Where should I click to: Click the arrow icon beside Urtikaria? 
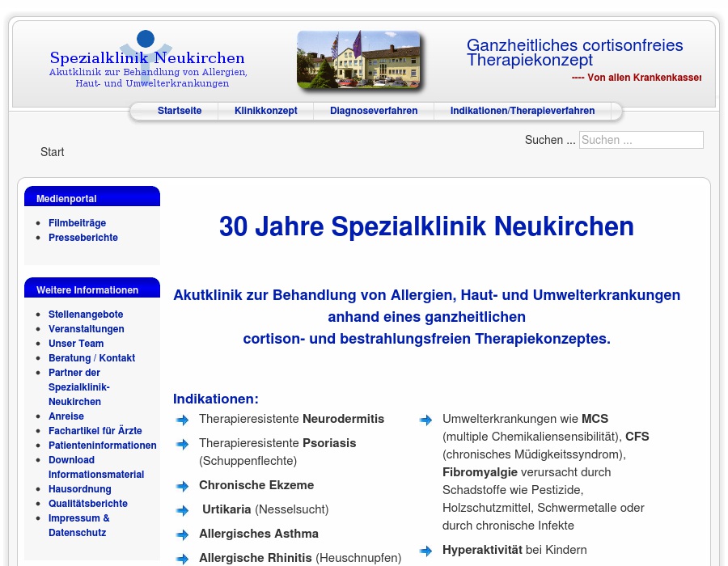point(184,510)
